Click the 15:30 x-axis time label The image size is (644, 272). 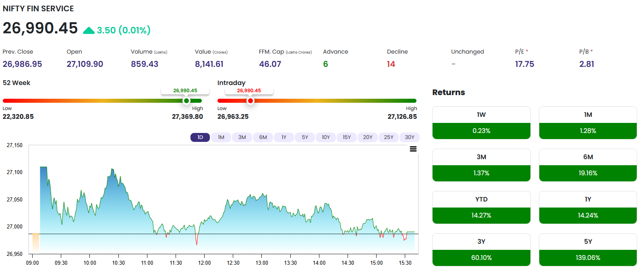(x=405, y=263)
